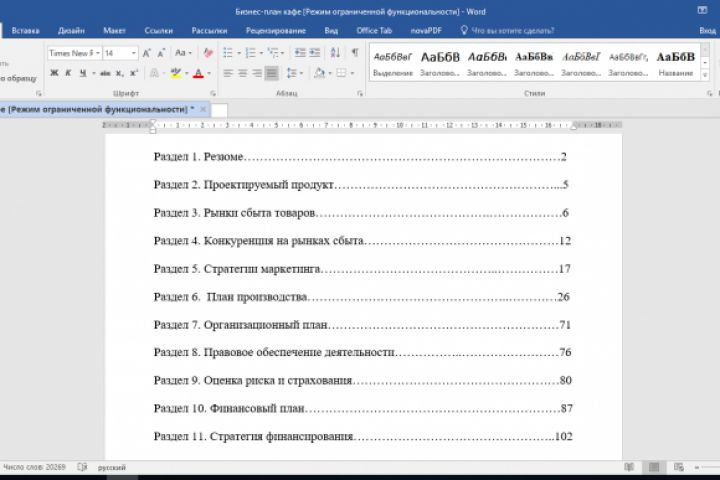
Task: Click the bulleted list icon
Action: pos(228,53)
